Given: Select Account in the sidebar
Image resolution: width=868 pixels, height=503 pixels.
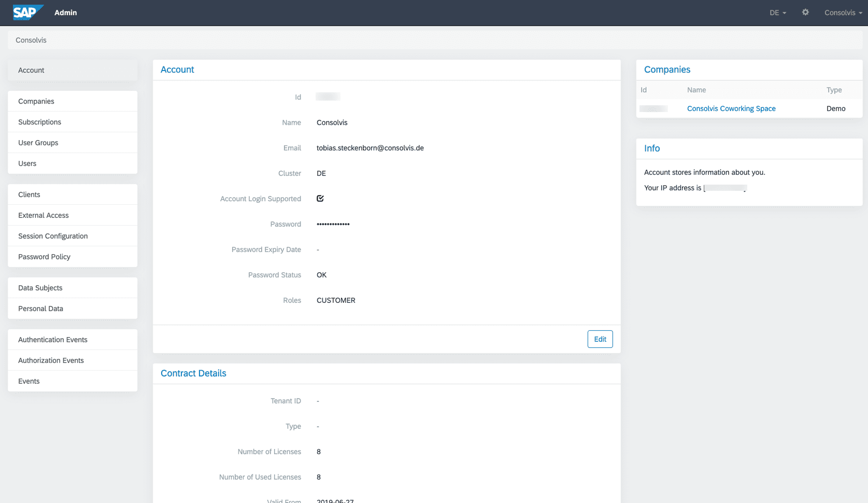Looking at the screenshot, I should click(73, 70).
